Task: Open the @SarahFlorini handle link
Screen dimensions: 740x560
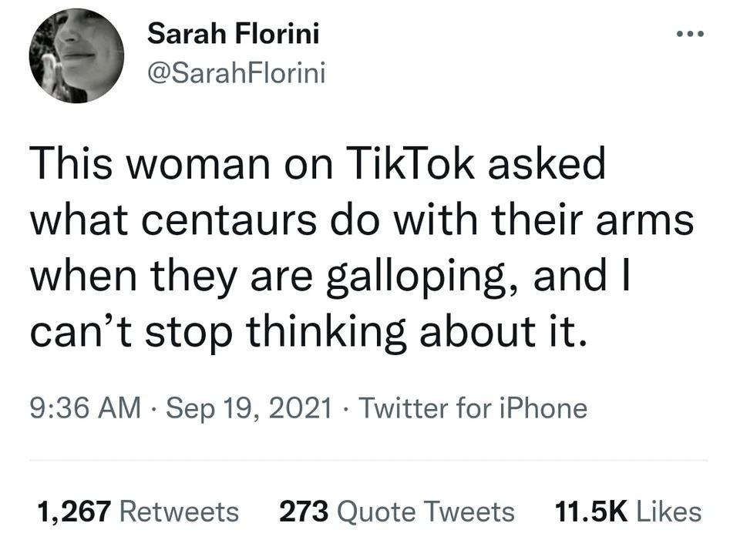Action: pos(236,73)
